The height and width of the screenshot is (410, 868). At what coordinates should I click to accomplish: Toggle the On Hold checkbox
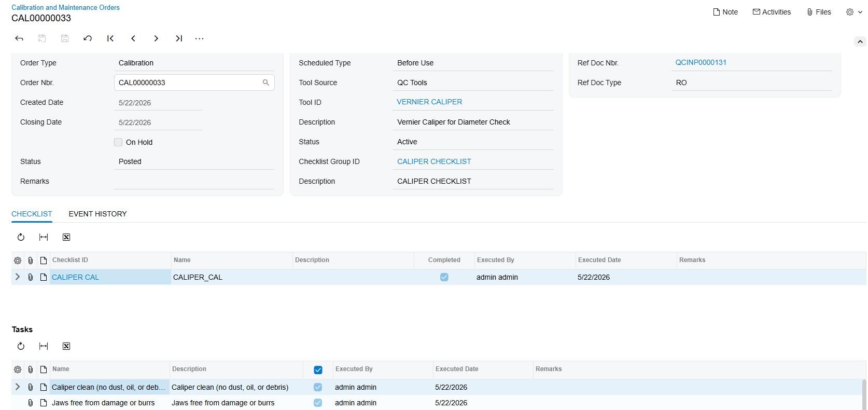(118, 142)
